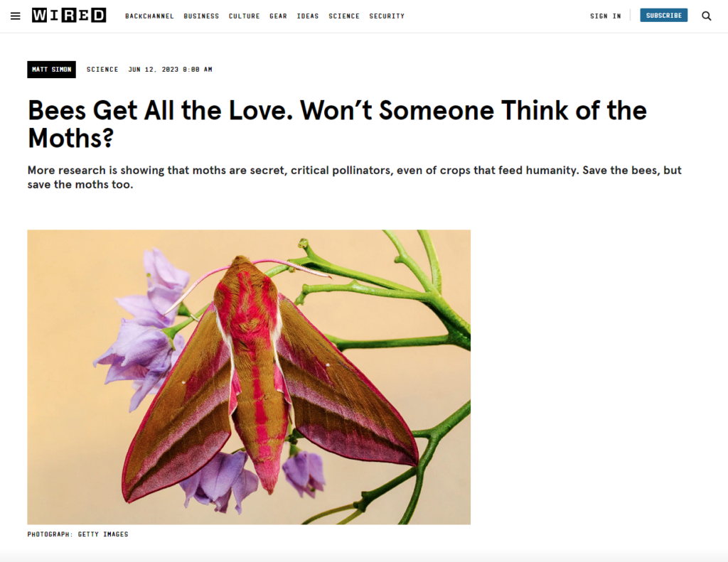Screen dimensions: 728x562
Task: Click the SIGN IN link
Action: [x=605, y=16]
